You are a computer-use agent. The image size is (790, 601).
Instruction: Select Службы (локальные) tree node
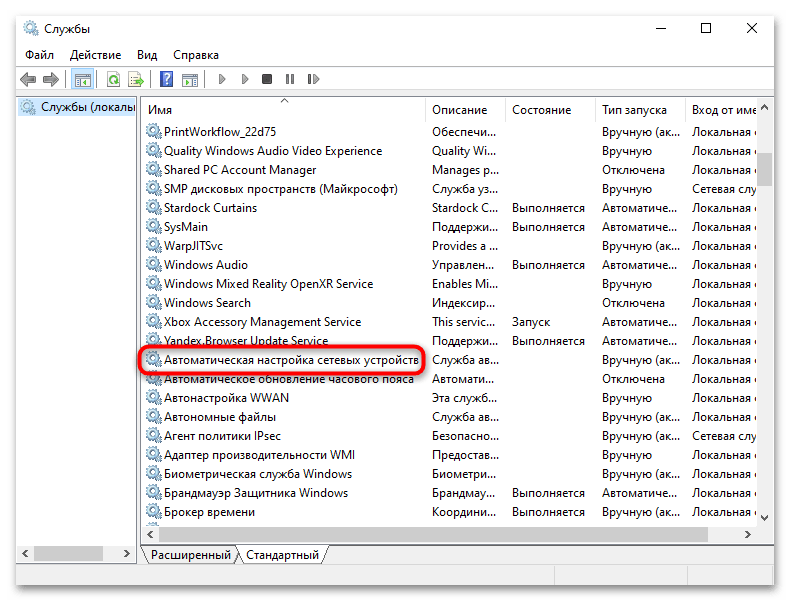(78, 107)
